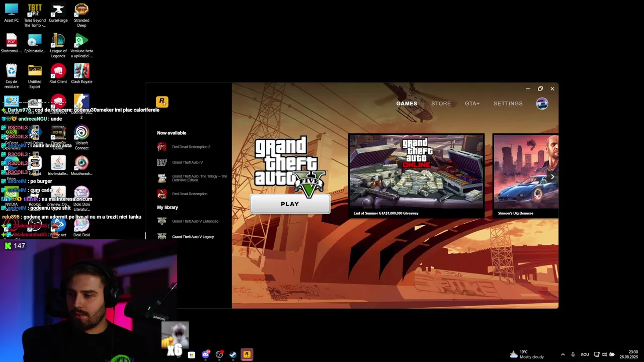Open the weather widget showing Mostly cloudy

coord(527,354)
